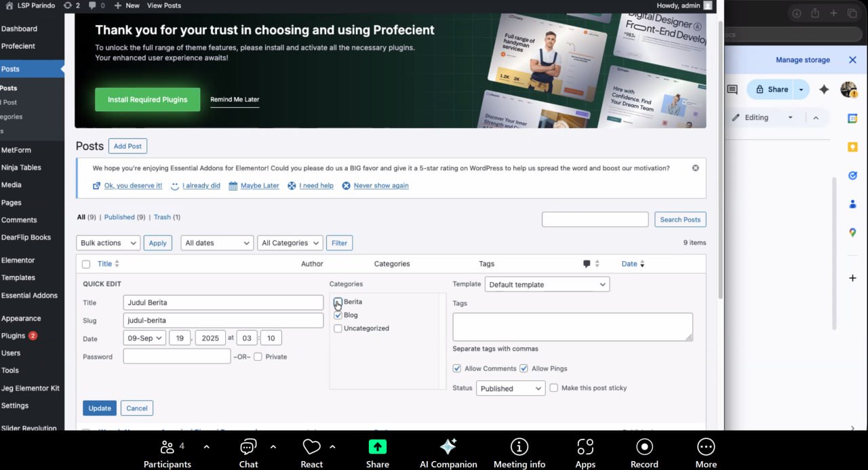Click the green Share screen icon

(377, 447)
